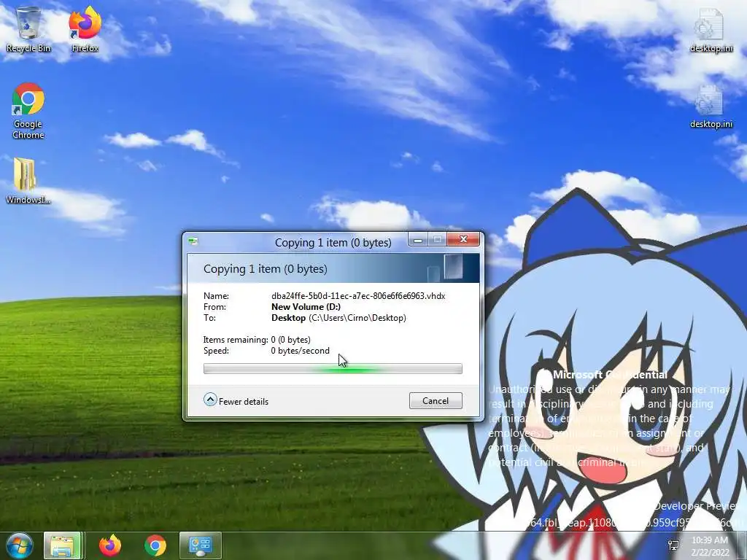Select the Firefox desktop shortcut
The width and height of the screenshot is (747, 560).
[85, 29]
